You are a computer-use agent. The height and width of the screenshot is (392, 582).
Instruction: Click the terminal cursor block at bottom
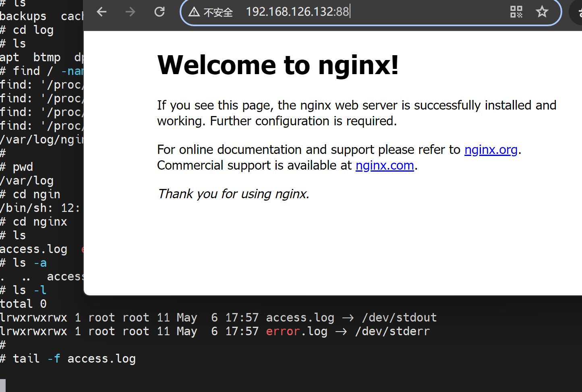3,385
